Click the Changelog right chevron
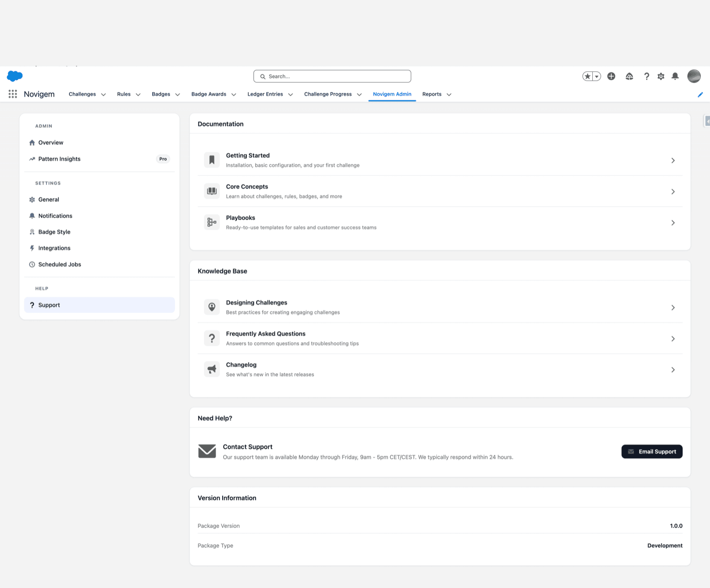The image size is (710, 588). click(x=673, y=370)
